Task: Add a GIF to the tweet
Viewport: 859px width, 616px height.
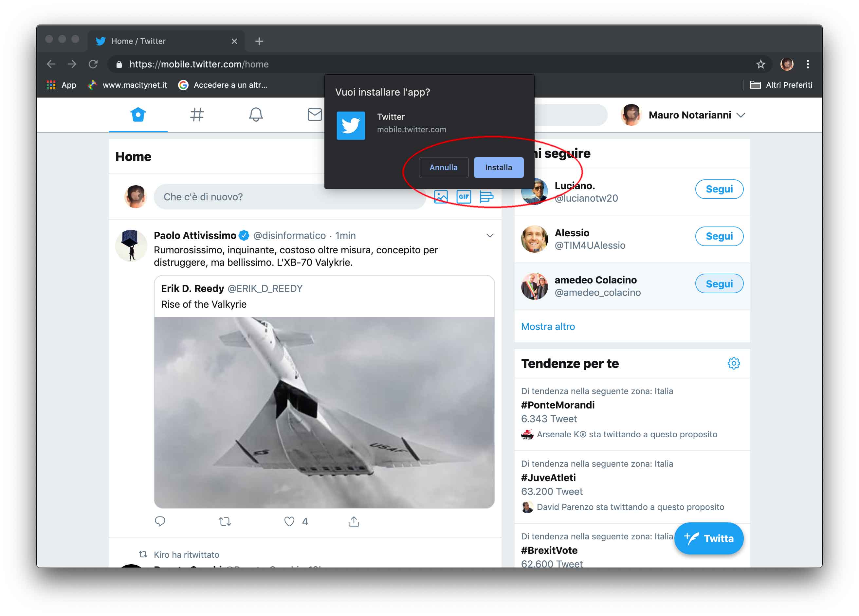Action: (464, 197)
